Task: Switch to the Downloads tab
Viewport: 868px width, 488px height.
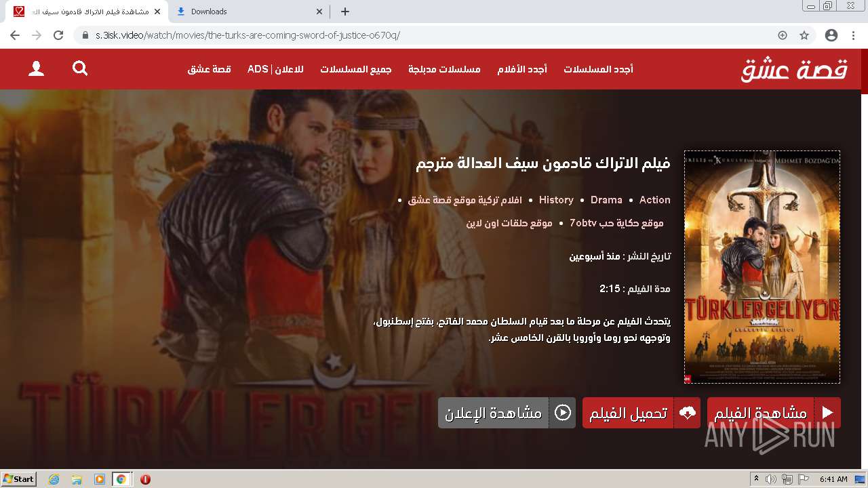Action: tap(249, 12)
